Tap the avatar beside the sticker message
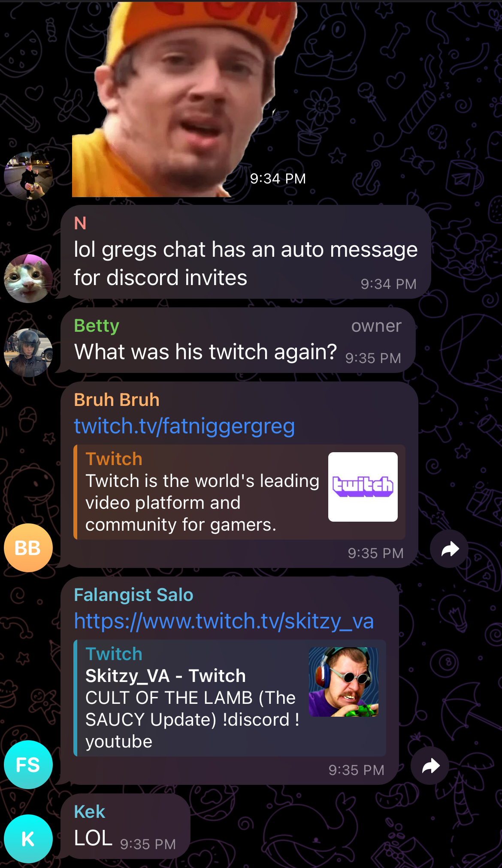 28,176
